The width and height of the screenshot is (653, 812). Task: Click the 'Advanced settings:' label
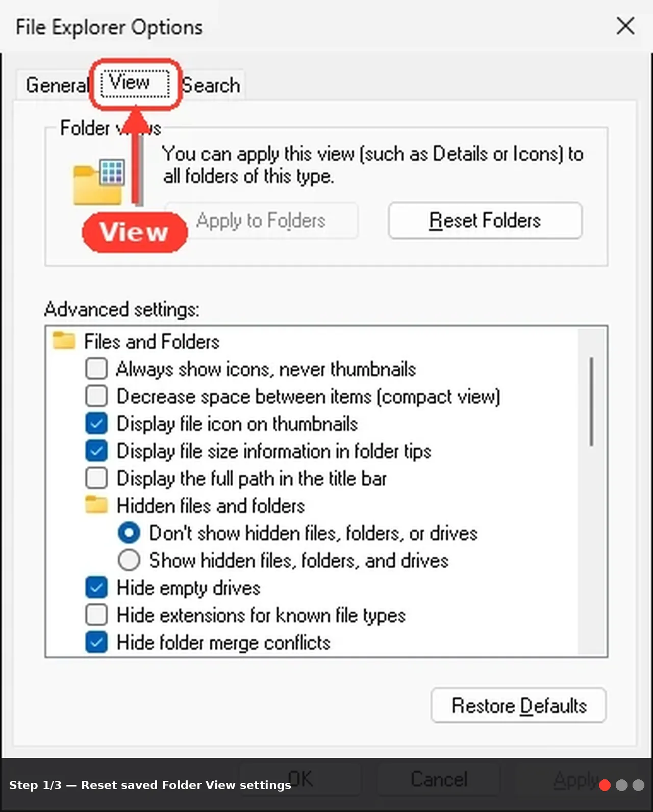click(x=121, y=309)
